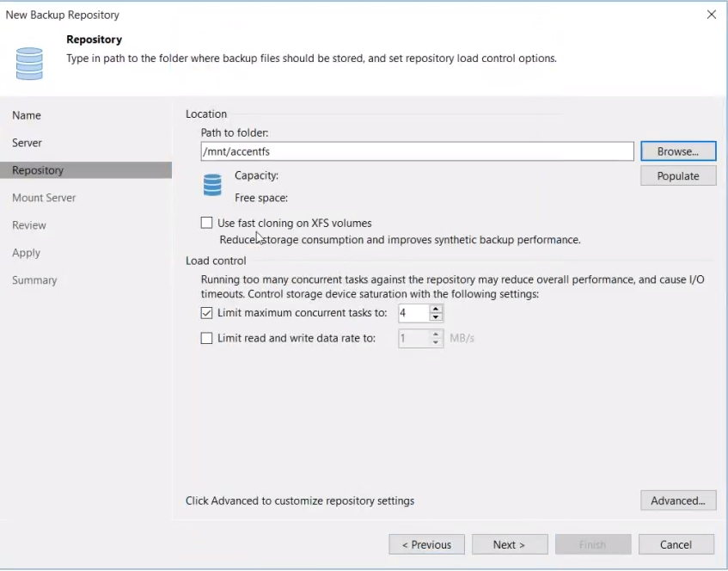The width and height of the screenshot is (728, 571).
Task: Close the New Backup Repository dialog
Action: [x=711, y=15]
